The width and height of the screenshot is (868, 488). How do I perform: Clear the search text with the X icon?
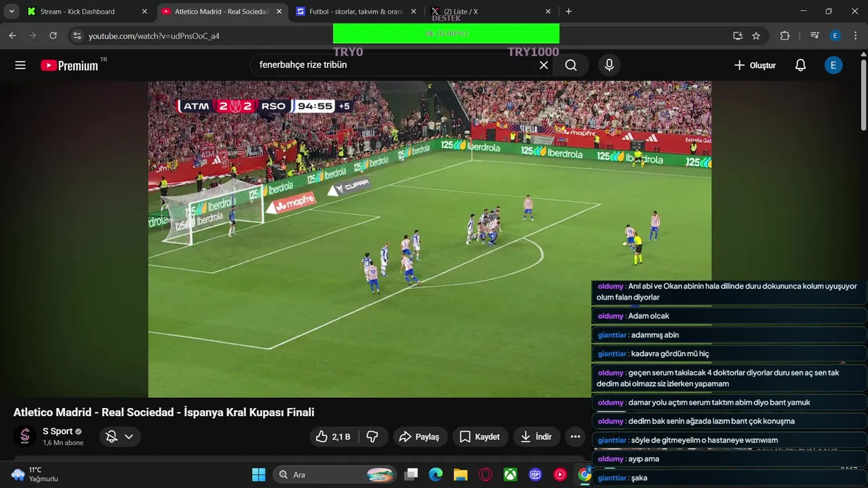tap(544, 65)
